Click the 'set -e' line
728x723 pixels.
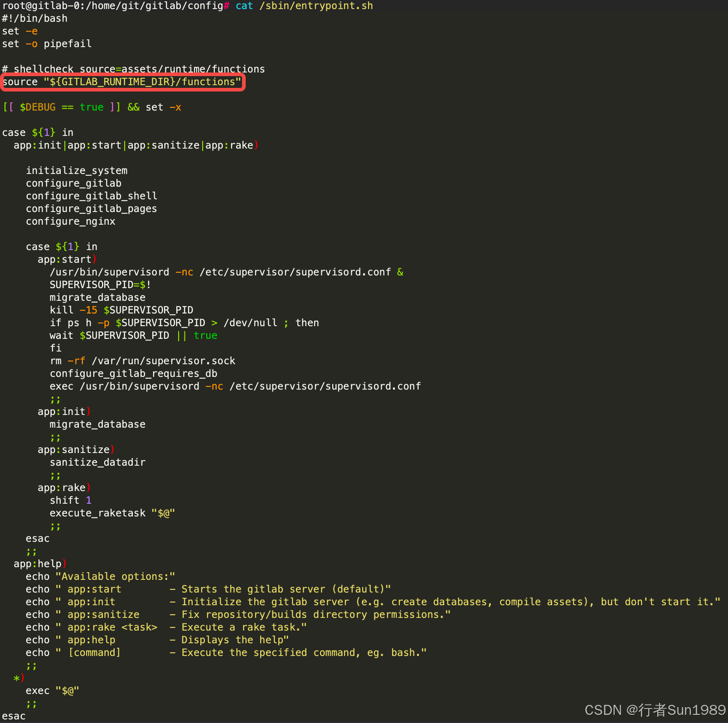[x=20, y=31]
